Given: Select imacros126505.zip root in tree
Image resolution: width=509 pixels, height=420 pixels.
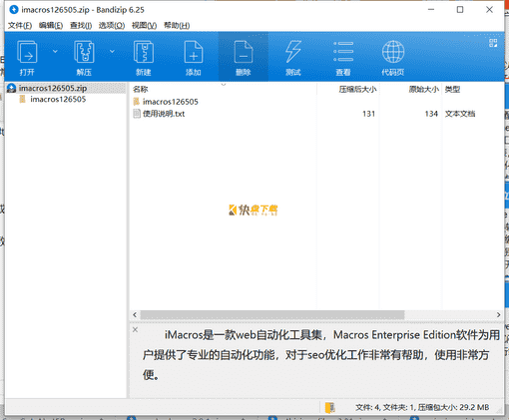Looking at the screenshot, I should pyautogui.click(x=53, y=88).
